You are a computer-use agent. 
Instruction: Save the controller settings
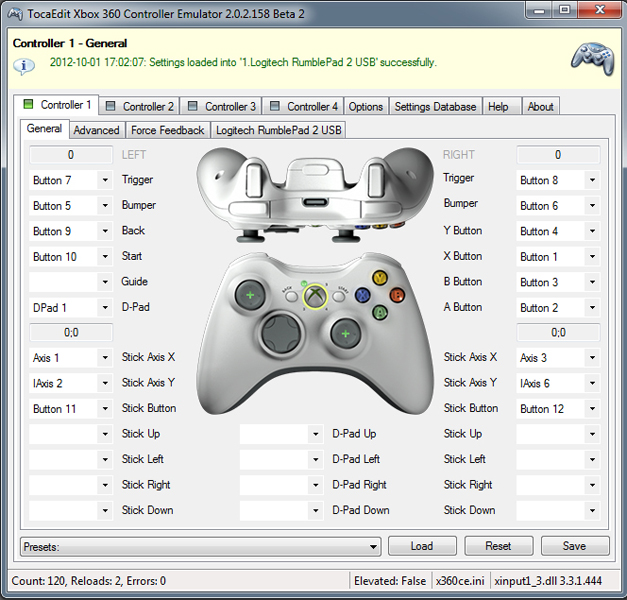click(575, 546)
